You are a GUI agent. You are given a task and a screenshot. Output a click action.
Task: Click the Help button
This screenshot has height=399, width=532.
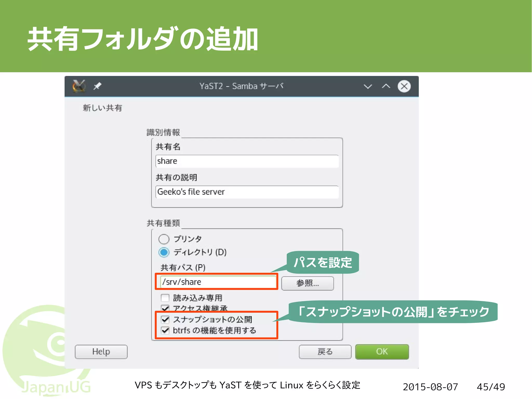pyautogui.click(x=101, y=352)
